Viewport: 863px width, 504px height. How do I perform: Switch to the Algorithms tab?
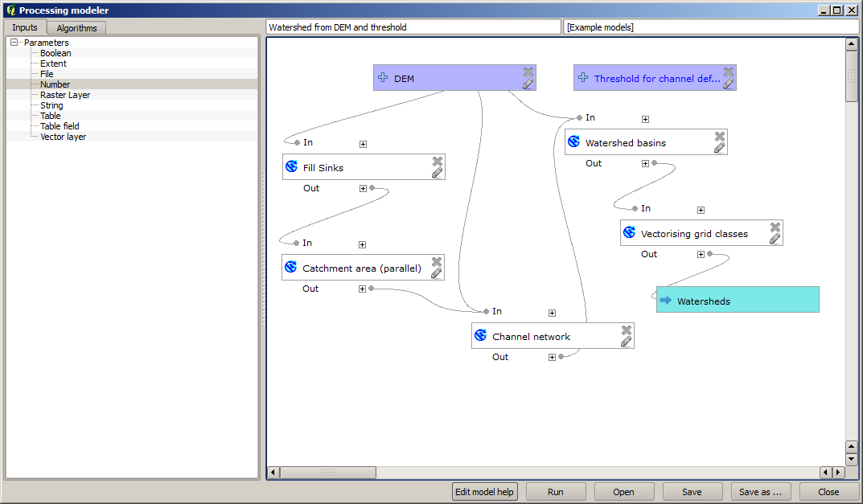coord(75,27)
